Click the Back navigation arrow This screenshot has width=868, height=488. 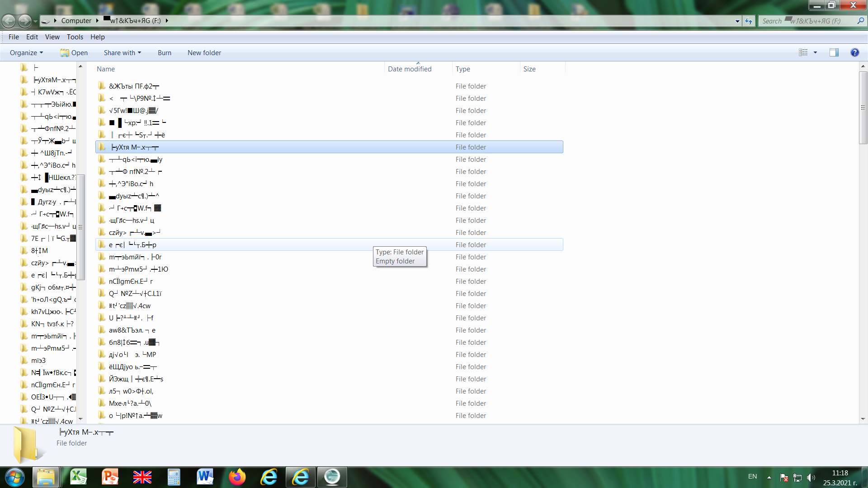[9, 20]
